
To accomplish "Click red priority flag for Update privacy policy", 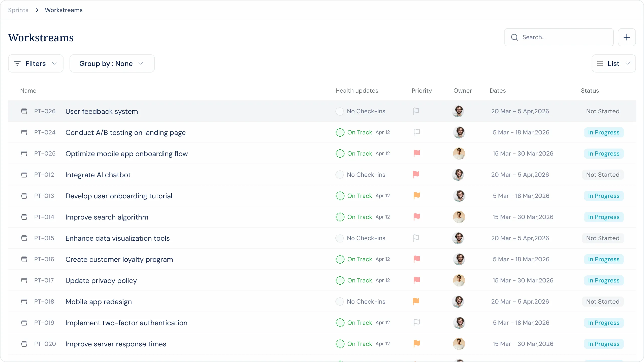I will (x=417, y=280).
